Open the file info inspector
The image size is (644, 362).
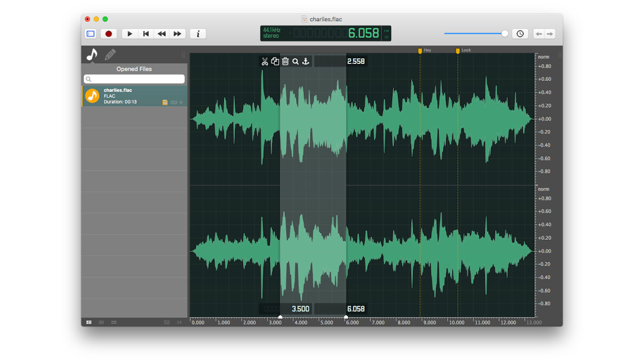coord(198,34)
